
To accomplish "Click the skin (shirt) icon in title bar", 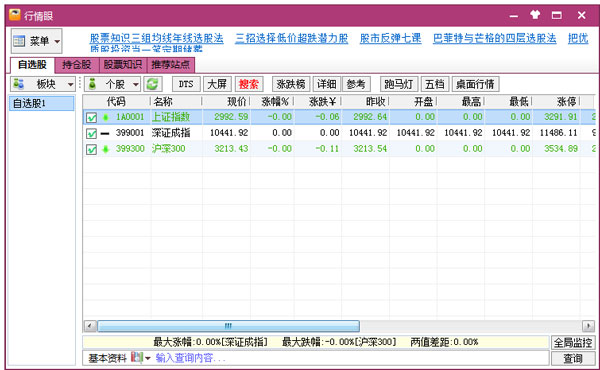I will 535,15.
